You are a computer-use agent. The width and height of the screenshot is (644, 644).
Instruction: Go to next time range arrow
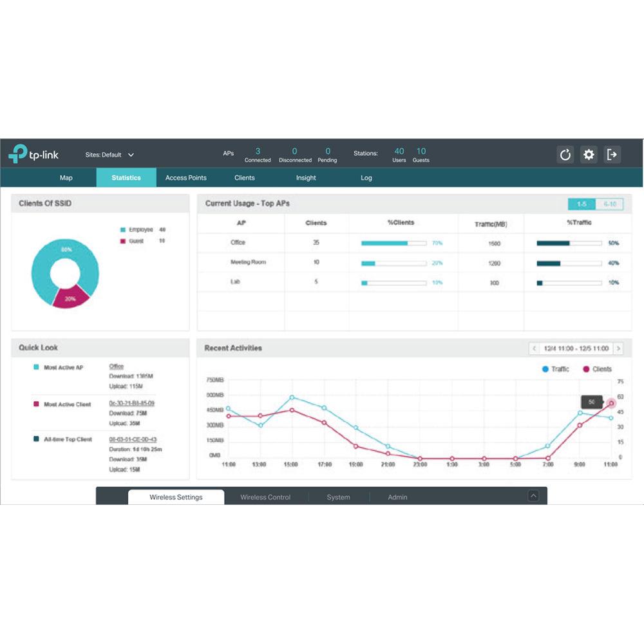click(618, 348)
